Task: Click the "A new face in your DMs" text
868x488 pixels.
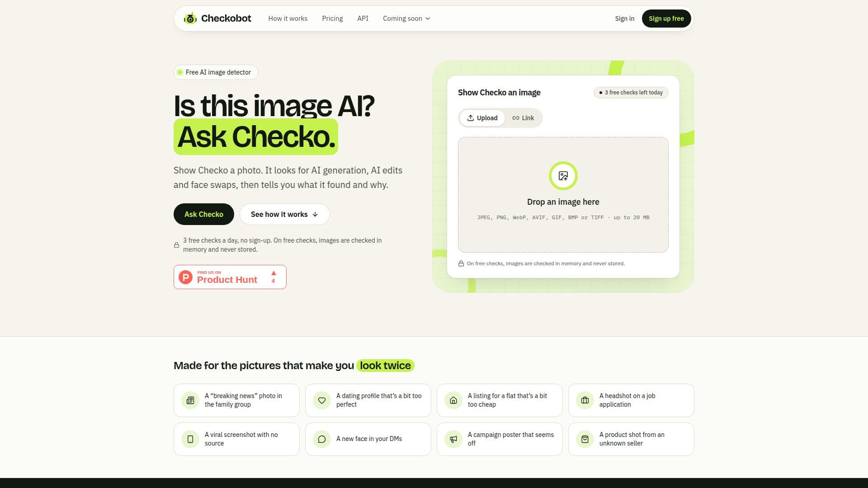Action: pyautogui.click(x=369, y=439)
